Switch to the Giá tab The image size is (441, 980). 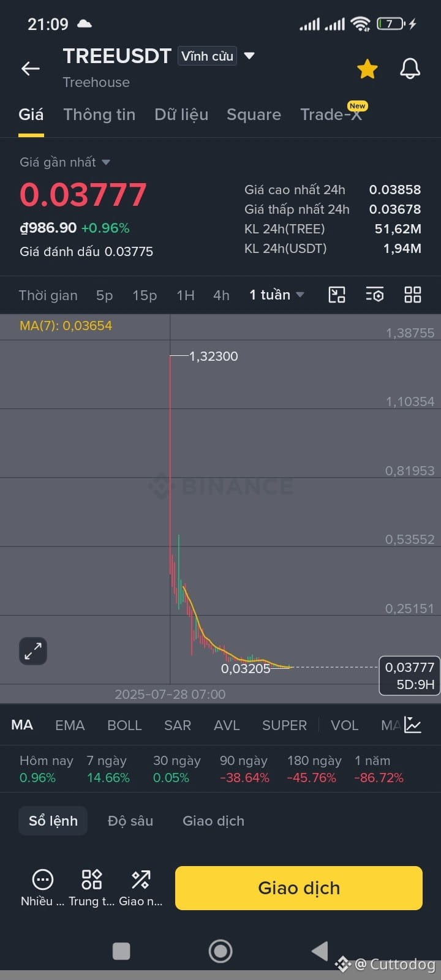tap(31, 115)
